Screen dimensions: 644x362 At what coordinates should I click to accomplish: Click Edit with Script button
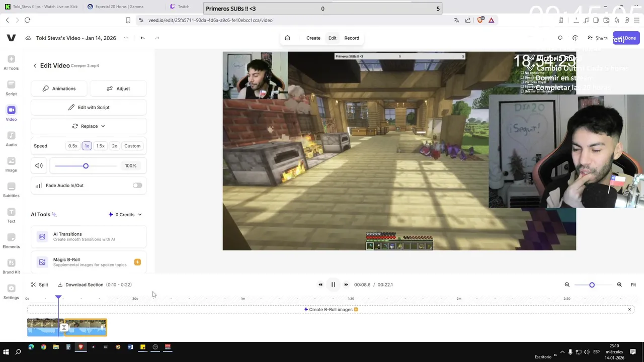click(x=89, y=108)
